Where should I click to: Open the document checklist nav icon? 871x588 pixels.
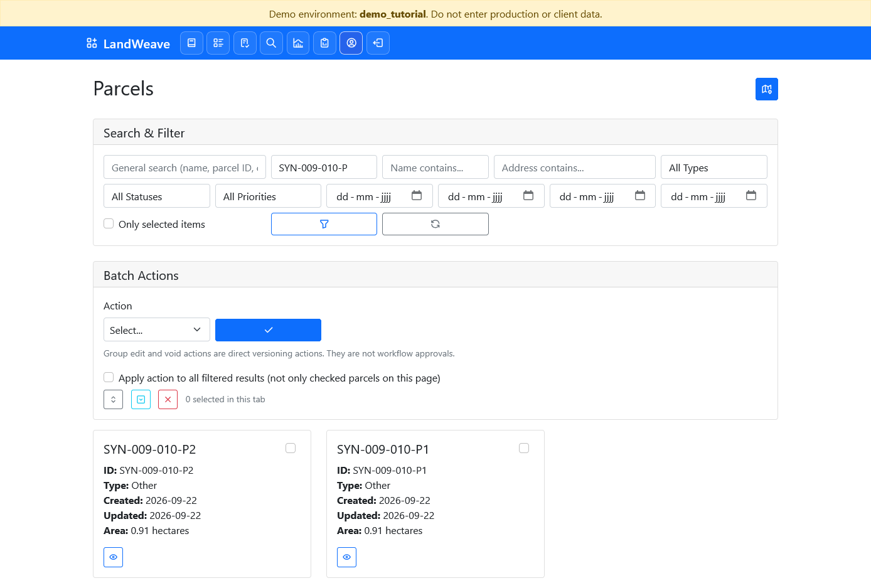(x=245, y=43)
